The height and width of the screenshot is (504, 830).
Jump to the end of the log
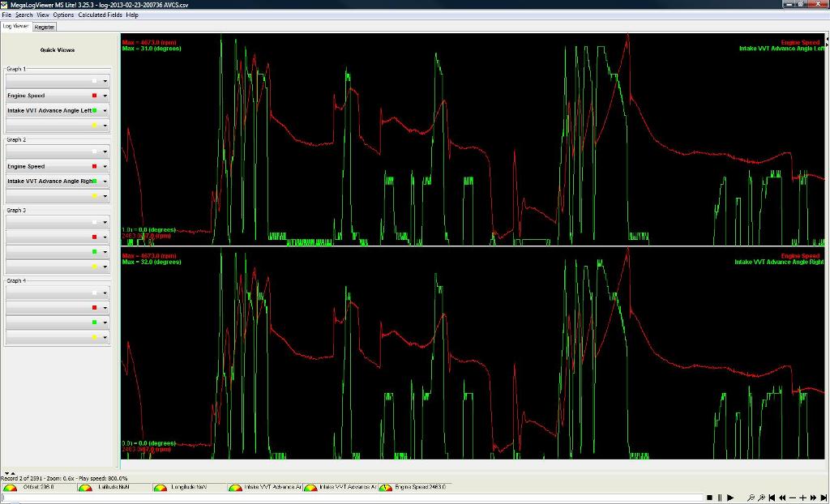[x=822, y=498]
